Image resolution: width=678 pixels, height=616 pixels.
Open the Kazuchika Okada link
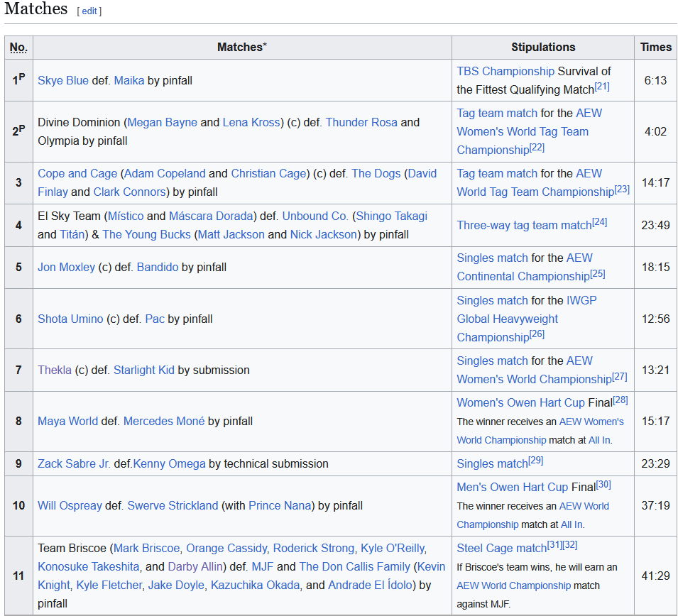point(255,585)
